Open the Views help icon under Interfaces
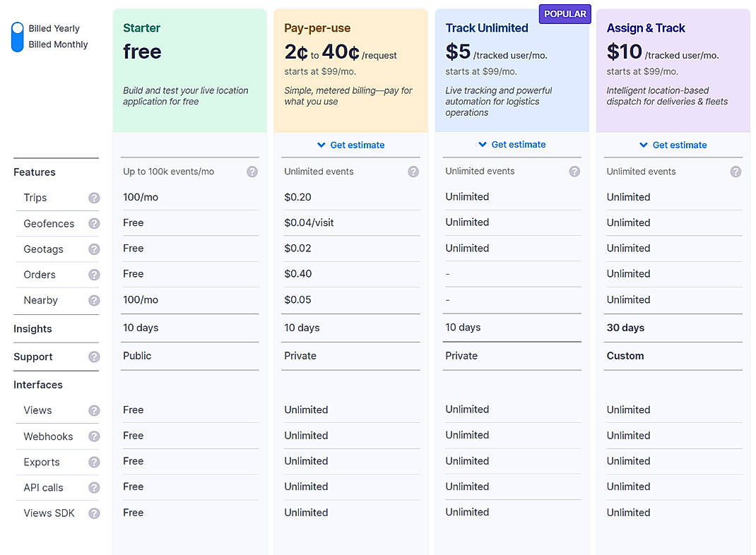756x555 pixels. (x=94, y=410)
